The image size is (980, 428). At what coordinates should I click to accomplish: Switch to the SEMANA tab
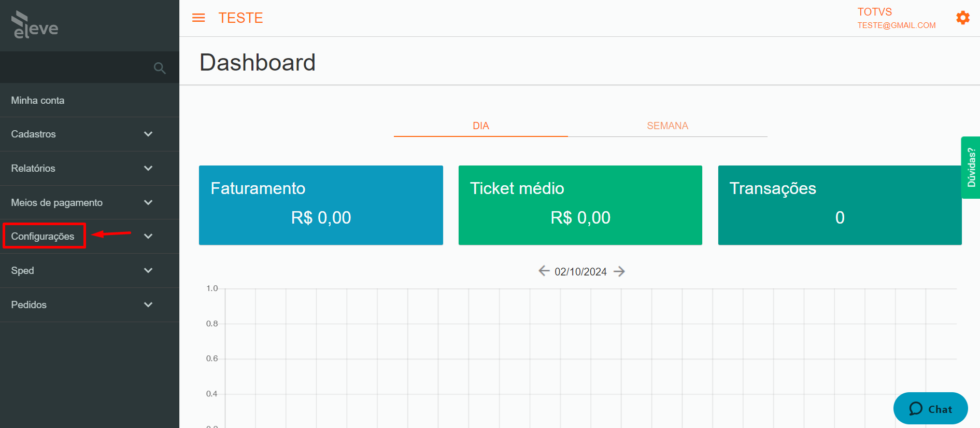pos(667,126)
